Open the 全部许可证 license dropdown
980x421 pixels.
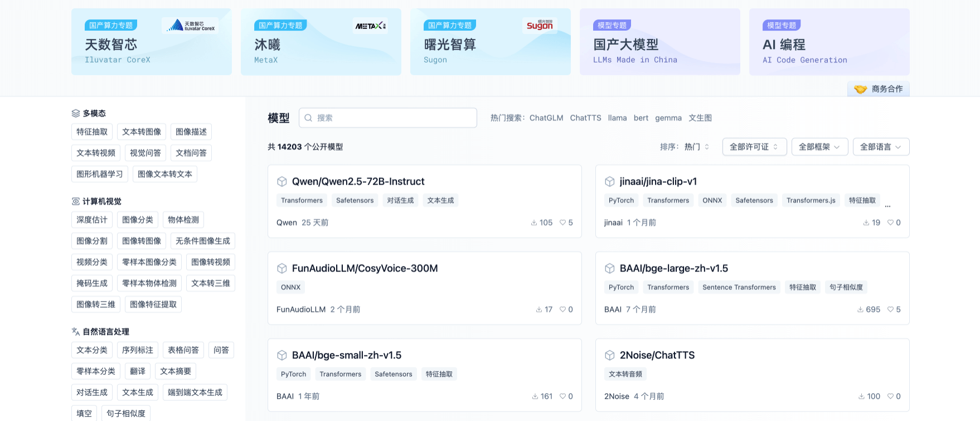754,147
